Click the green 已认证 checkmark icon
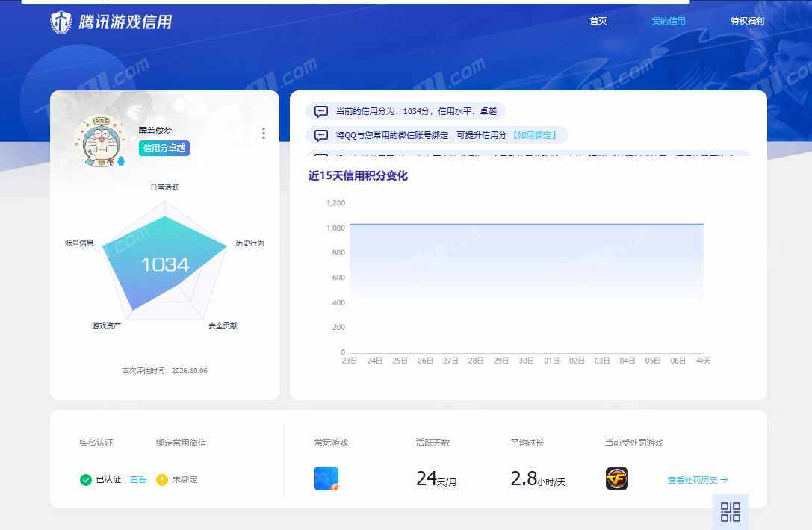Screen dimensions: 812x530 click(x=85, y=480)
